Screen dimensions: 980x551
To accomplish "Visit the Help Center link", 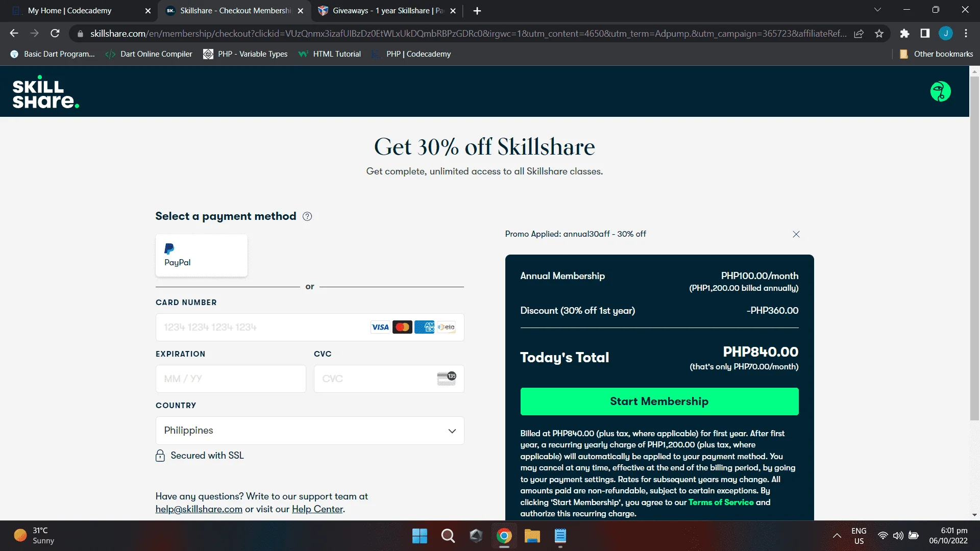I will coord(317,509).
